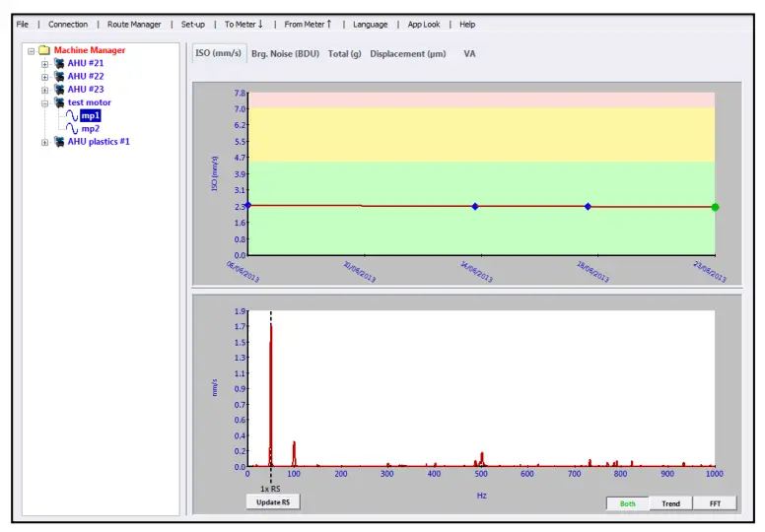Select AHU #21 in the tree
The height and width of the screenshot is (532, 765).
click(x=86, y=63)
